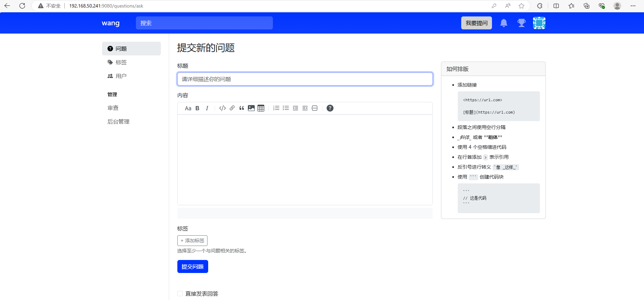Open browser profile icon

[617, 6]
